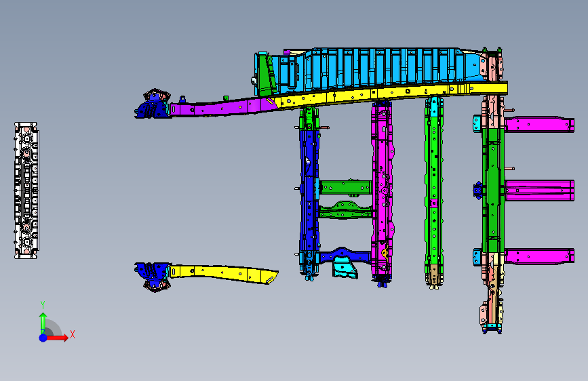Click the blue Z origin ball of triad
Viewport: 588px width, 381px height.
43,338
